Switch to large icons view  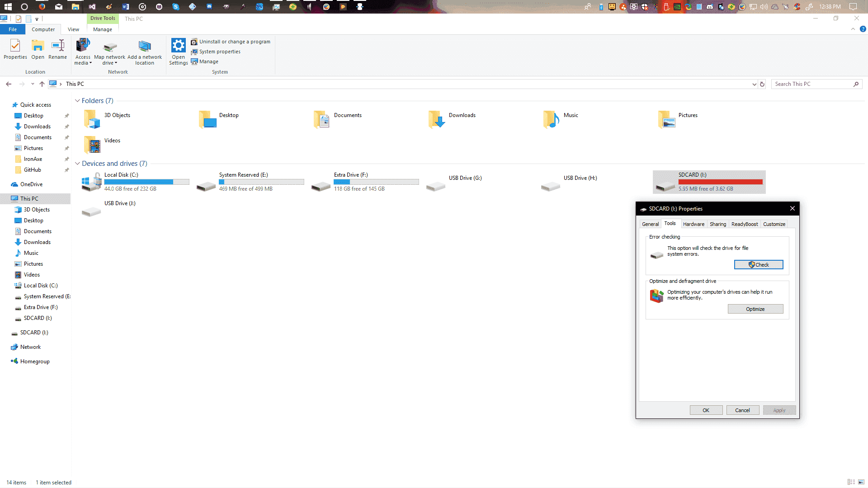[861, 482]
